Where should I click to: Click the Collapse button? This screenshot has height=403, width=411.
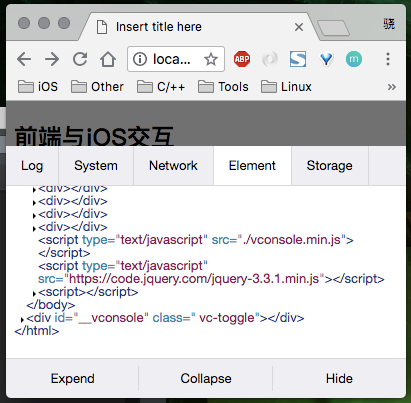click(x=206, y=379)
